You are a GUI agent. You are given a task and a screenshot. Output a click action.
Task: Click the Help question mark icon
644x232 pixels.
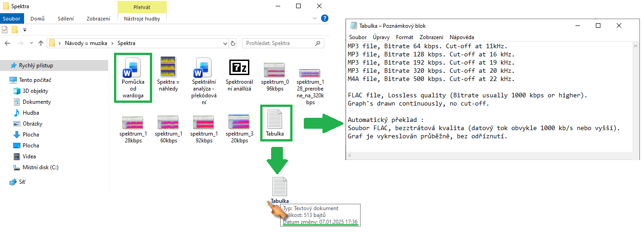325,19
